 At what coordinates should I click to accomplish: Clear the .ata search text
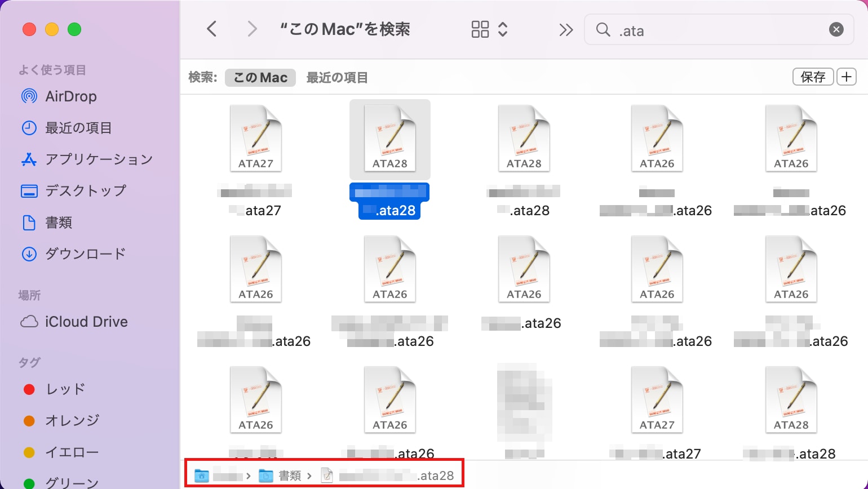[x=836, y=30]
